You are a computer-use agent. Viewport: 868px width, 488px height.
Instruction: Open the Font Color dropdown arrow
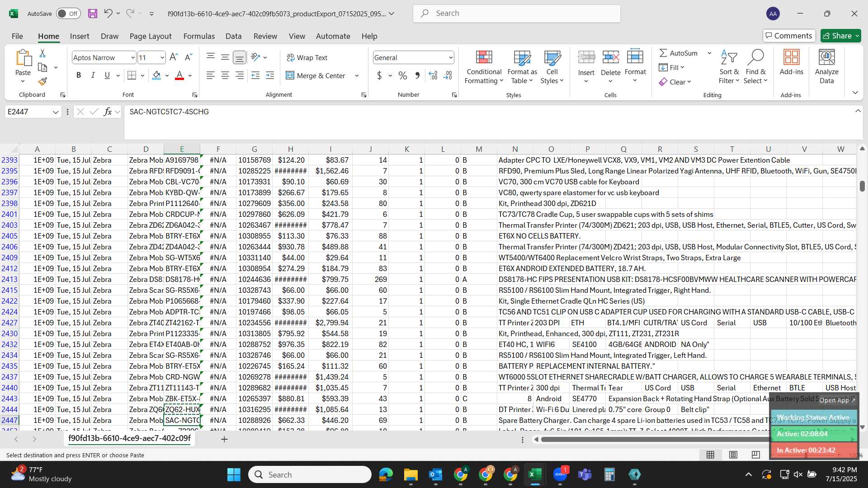(x=190, y=75)
